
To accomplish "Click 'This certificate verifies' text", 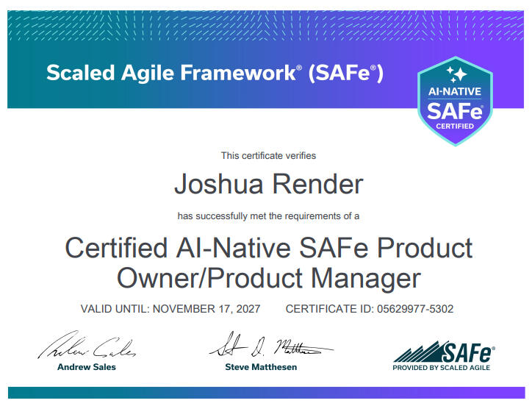I will coord(268,156).
